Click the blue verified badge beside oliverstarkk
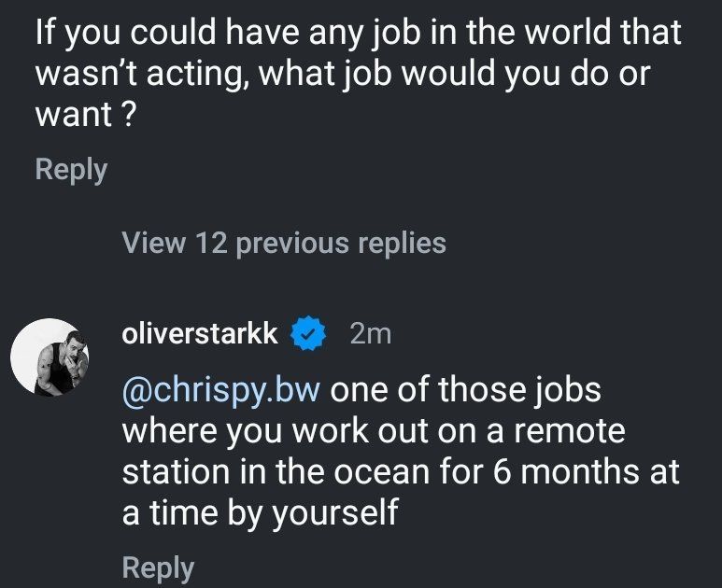Image resolution: width=722 pixels, height=588 pixels. point(308,333)
